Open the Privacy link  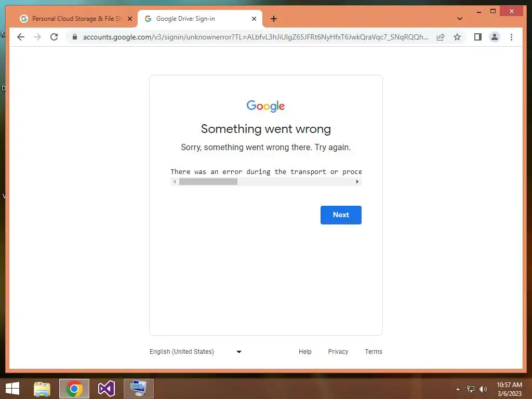(x=338, y=352)
